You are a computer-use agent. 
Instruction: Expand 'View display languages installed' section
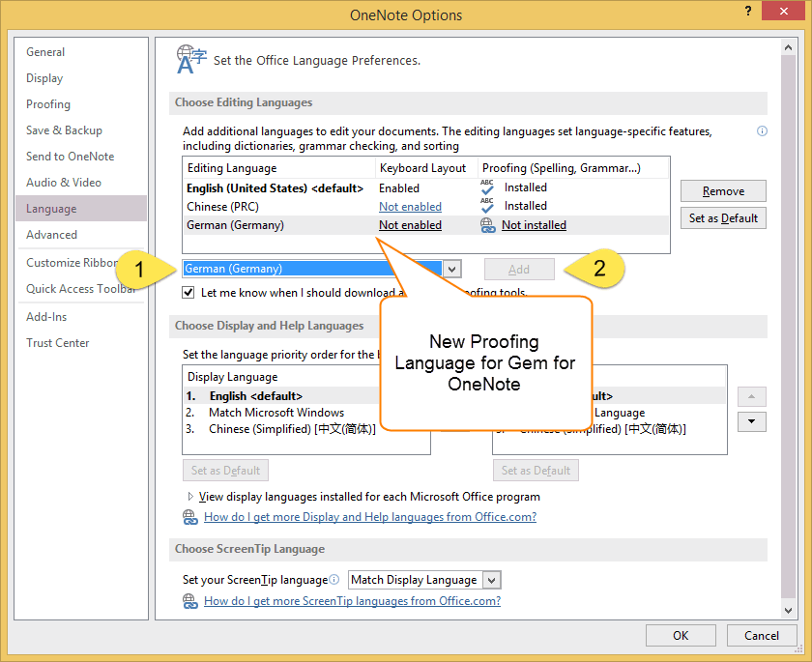[x=190, y=497]
